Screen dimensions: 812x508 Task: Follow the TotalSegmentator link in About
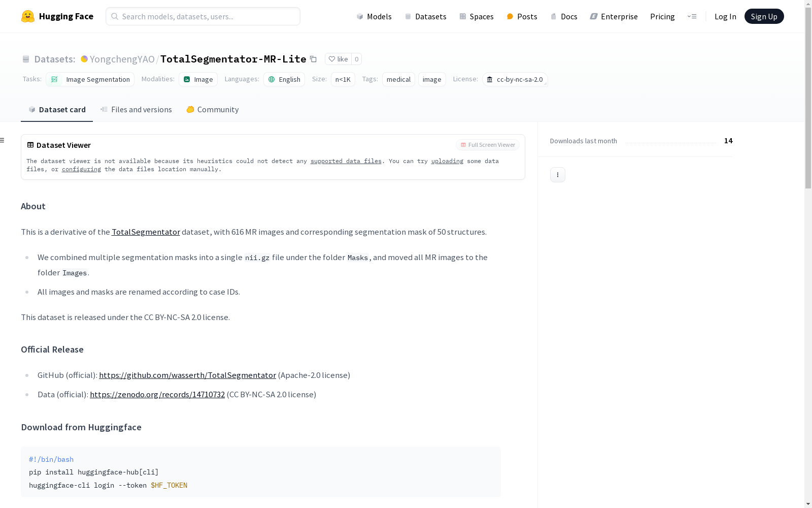146,232
